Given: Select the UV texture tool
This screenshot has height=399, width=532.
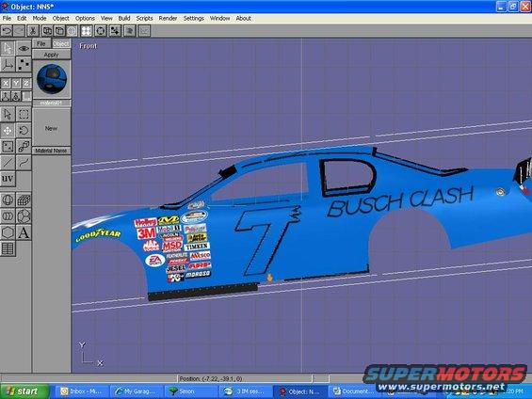Looking at the screenshot, I should point(8,179).
